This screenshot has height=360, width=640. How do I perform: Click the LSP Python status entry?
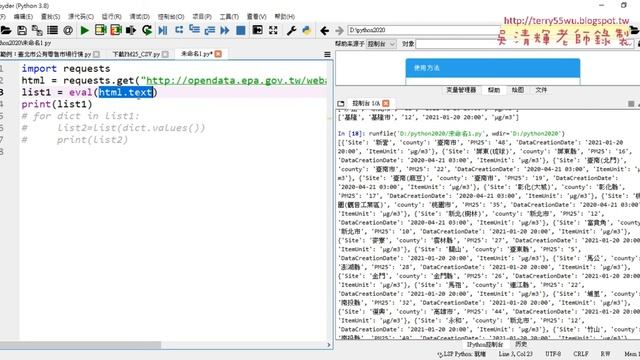pyautogui.click(x=461, y=354)
